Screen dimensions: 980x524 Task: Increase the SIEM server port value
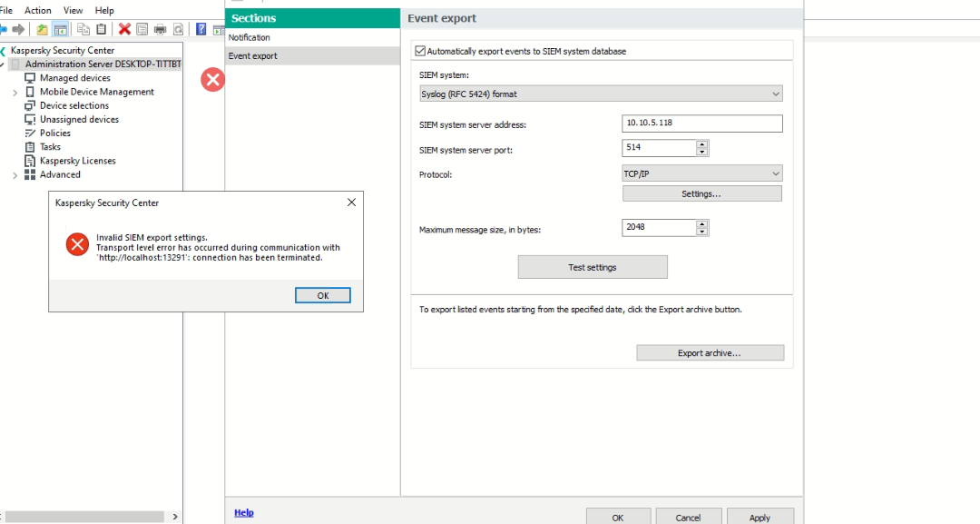click(701, 144)
